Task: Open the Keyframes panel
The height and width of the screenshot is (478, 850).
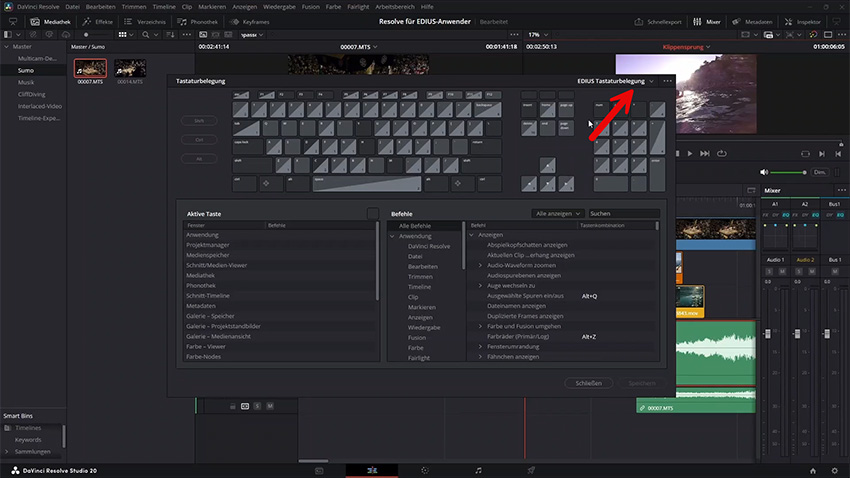Action: click(250, 22)
